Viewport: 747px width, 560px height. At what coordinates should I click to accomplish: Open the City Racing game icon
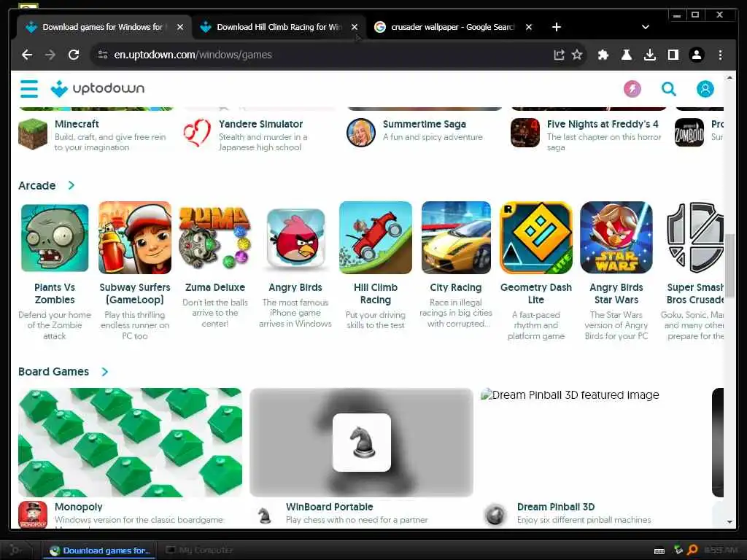coord(456,238)
